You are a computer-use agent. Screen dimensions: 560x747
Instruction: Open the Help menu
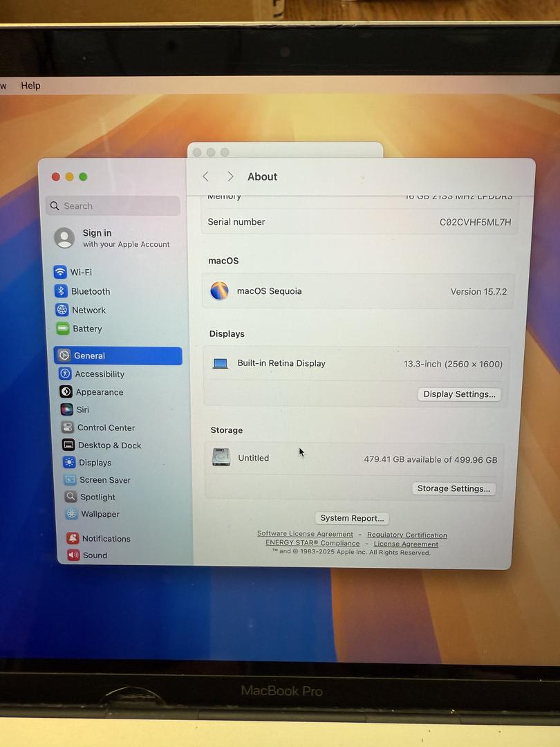(30, 86)
